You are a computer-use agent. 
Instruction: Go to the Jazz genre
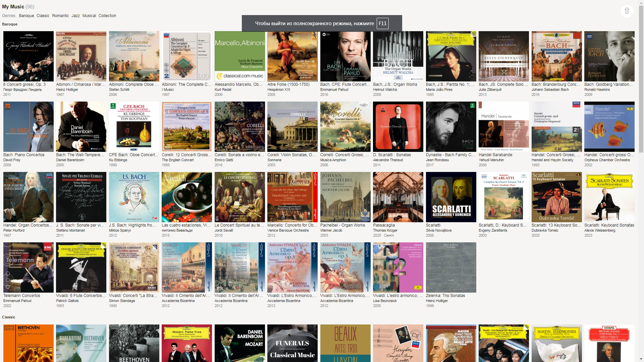pos(76,16)
